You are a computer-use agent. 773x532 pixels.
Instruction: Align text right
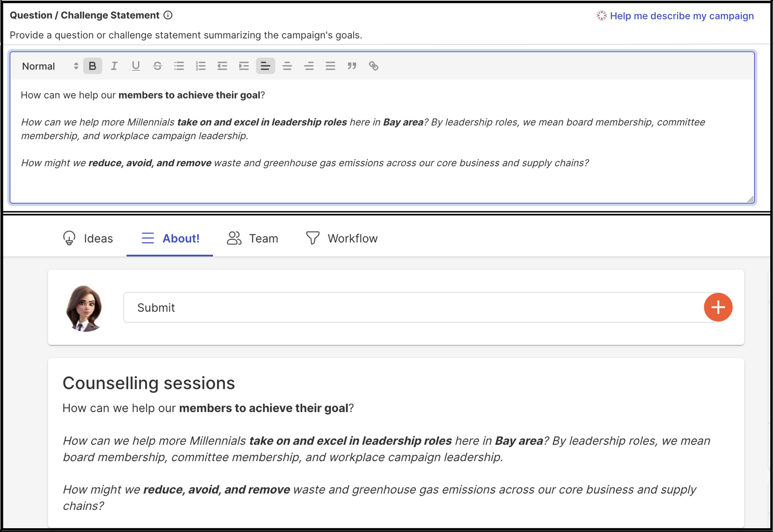[x=309, y=66]
